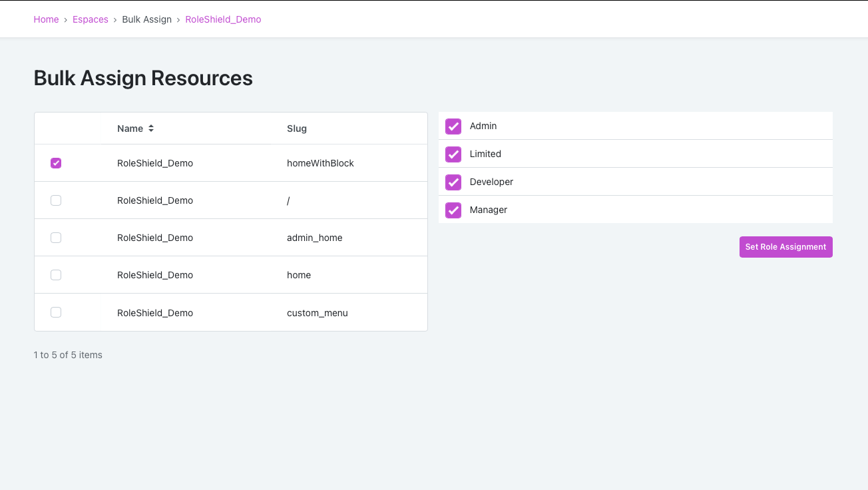The height and width of the screenshot is (490, 868).
Task: Click the "1 to 5 of 5 items" text
Action: (x=68, y=355)
